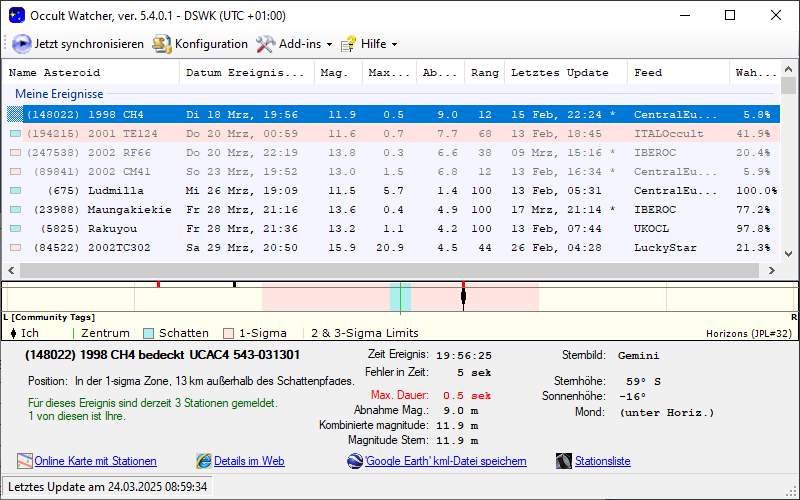Screen dimensions: 800x500
Task: Click the Internet Explorer icon beside Details im Web
Action: coord(204,461)
